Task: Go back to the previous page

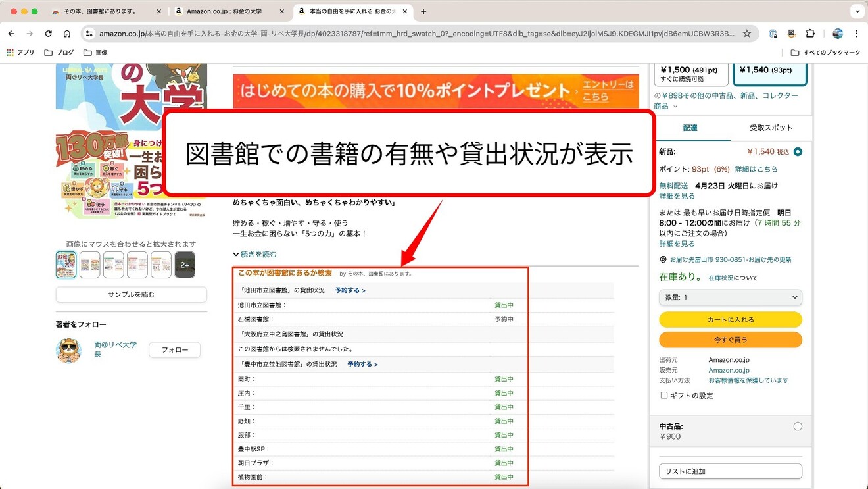Action: [11, 34]
